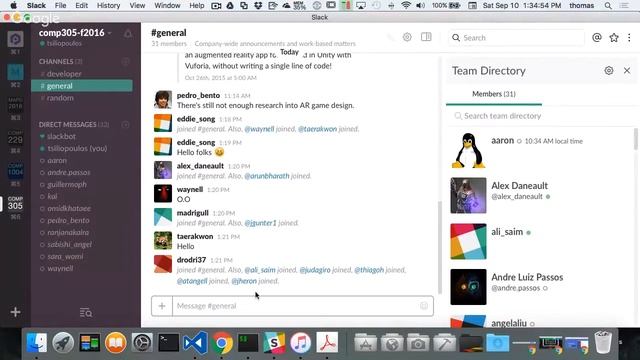Open Trash in the Dock

[603, 342]
